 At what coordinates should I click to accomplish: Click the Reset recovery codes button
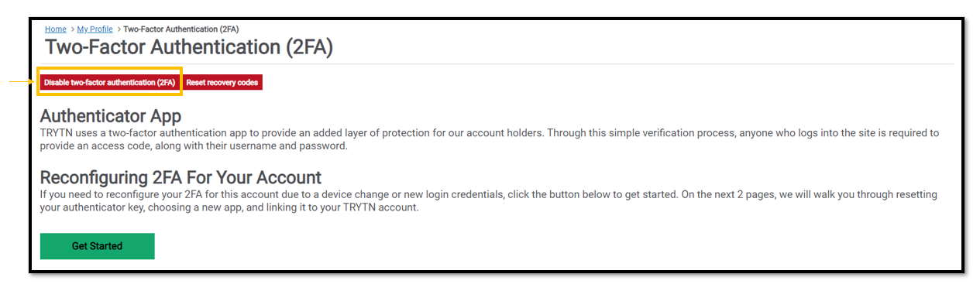click(x=222, y=82)
